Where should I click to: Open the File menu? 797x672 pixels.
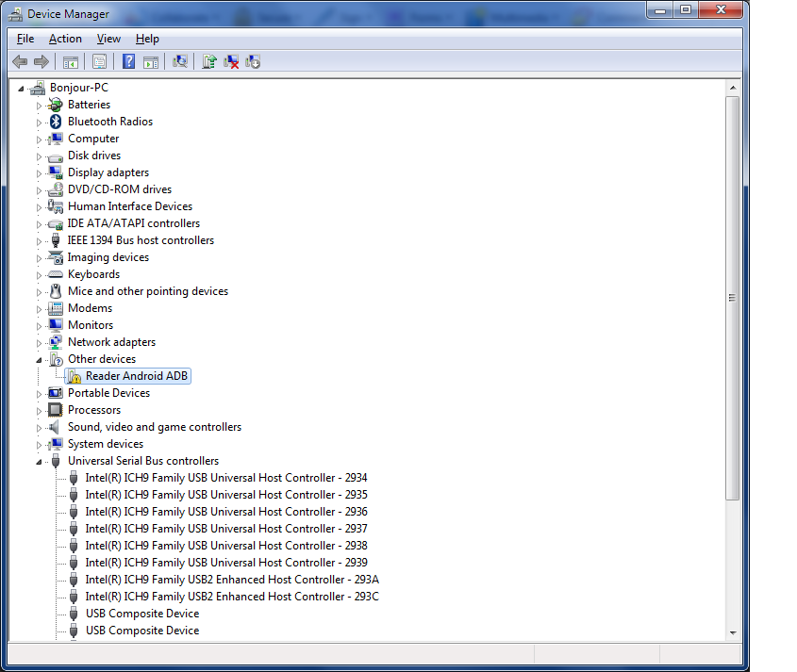click(25, 39)
